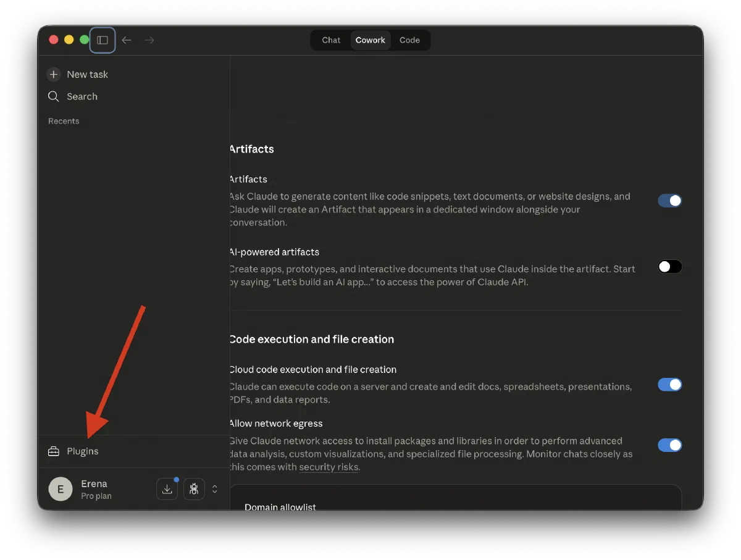Viewport: 741px width, 560px height.
Task: Turn off Cloud code execution toggle
Action: click(669, 385)
